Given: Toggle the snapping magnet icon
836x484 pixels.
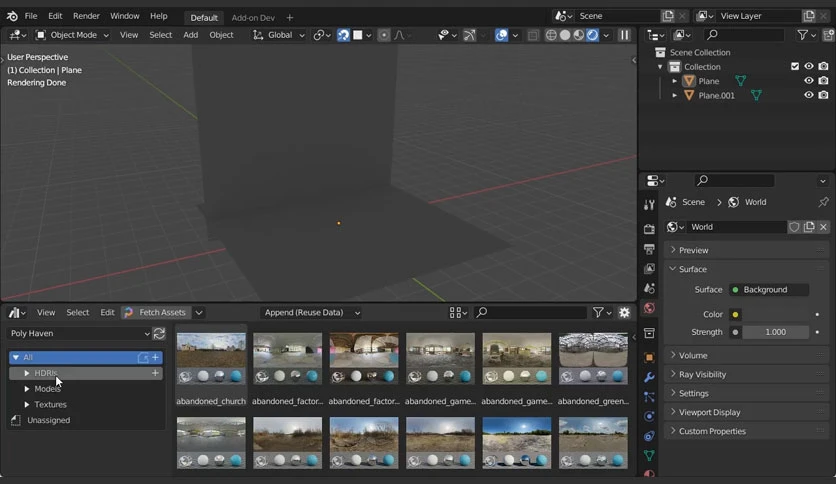Looking at the screenshot, I should 343,35.
